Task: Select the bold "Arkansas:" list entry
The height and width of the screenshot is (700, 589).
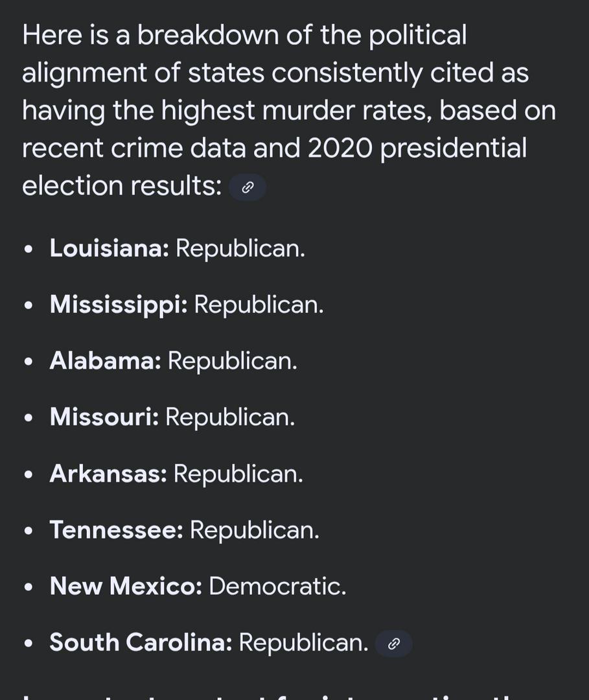Action: pyautogui.click(x=108, y=474)
